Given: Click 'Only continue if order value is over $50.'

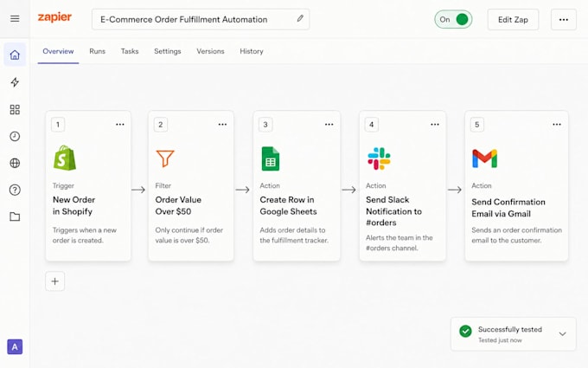Looking at the screenshot, I should tap(189, 235).
